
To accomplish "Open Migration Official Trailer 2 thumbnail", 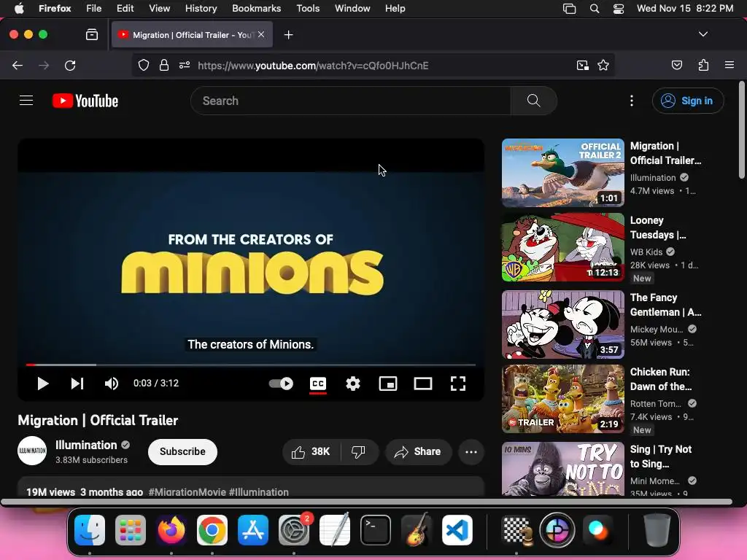I will click(x=562, y=172).
